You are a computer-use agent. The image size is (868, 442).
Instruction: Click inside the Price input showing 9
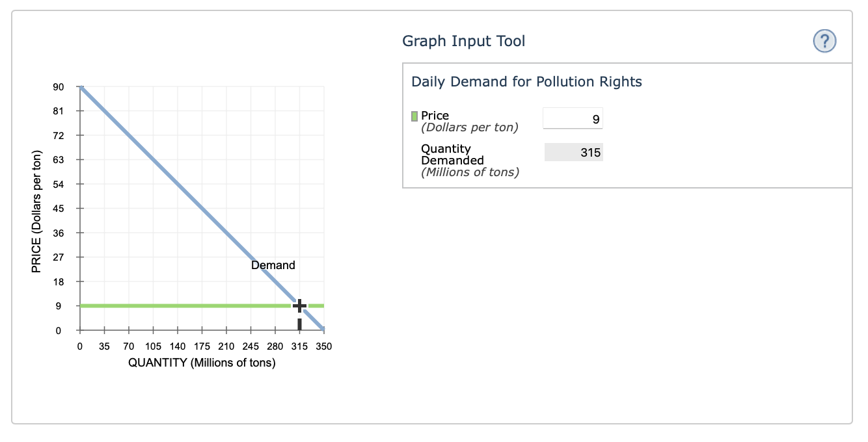[x=573, y=118]
